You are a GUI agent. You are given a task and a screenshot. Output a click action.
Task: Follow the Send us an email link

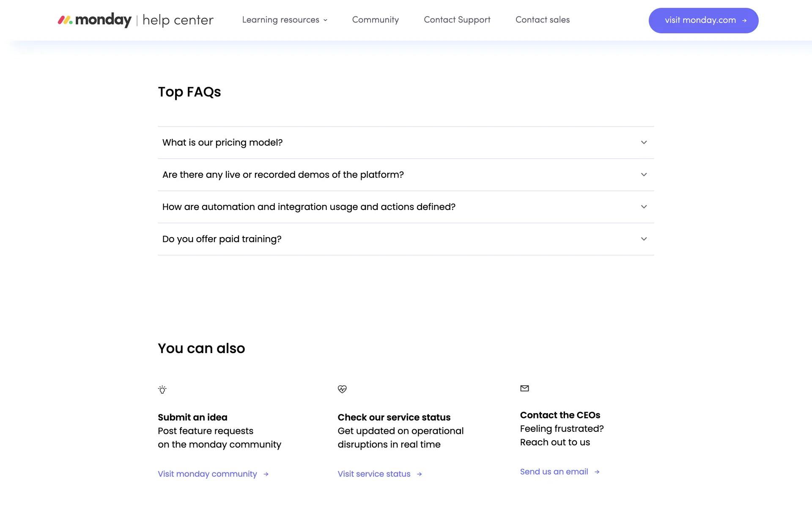[554, 472]
